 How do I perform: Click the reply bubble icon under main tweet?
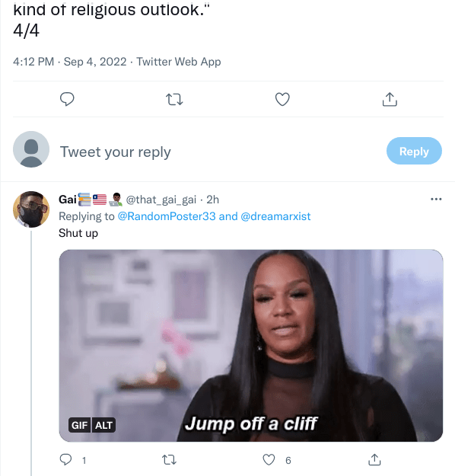67,99
